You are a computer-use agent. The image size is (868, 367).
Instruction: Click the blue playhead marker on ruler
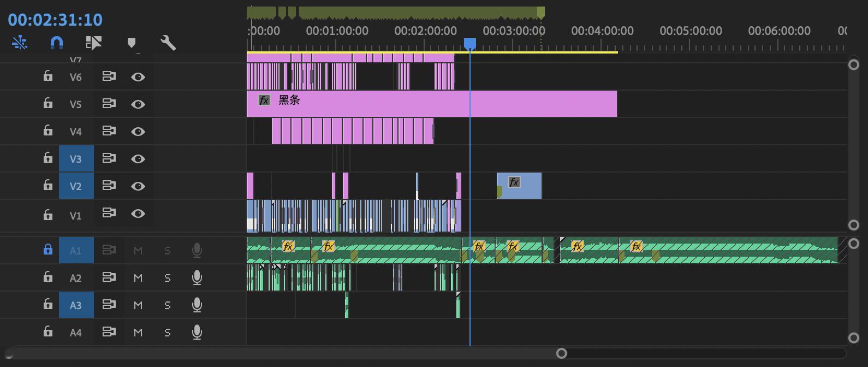click(470, 44)
